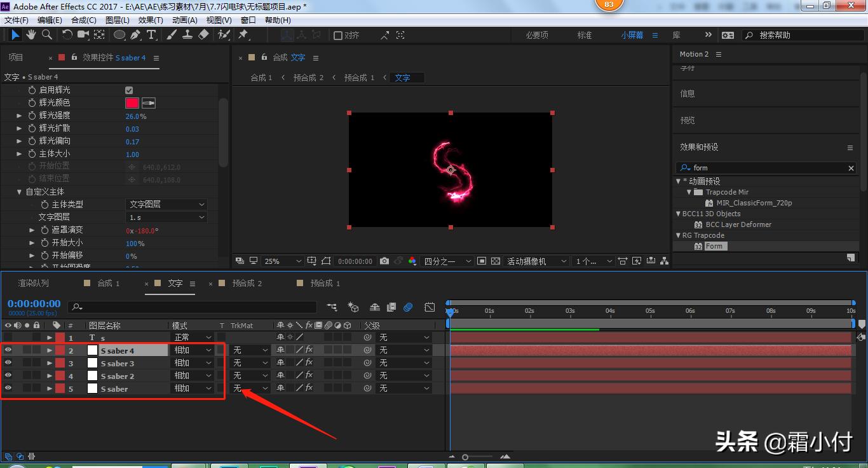
Task: Hide the S saber 4 layer
Action: coord(8,350)
